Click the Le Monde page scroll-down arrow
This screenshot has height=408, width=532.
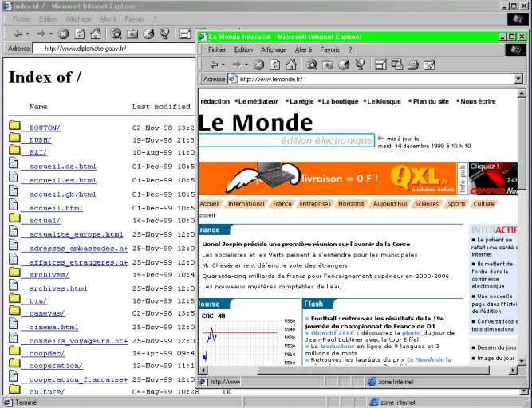[x=522, y=360]
